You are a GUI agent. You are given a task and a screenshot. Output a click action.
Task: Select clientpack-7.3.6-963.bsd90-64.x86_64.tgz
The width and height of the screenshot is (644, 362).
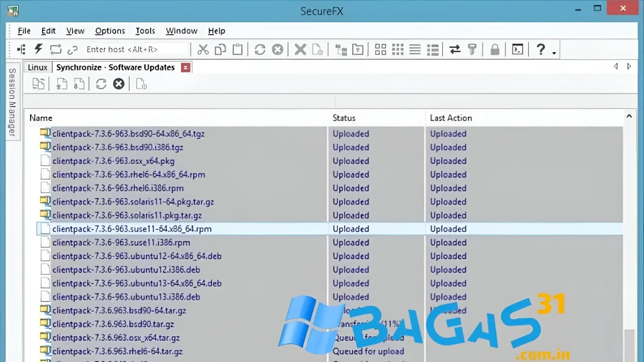[x=128, y=134]
